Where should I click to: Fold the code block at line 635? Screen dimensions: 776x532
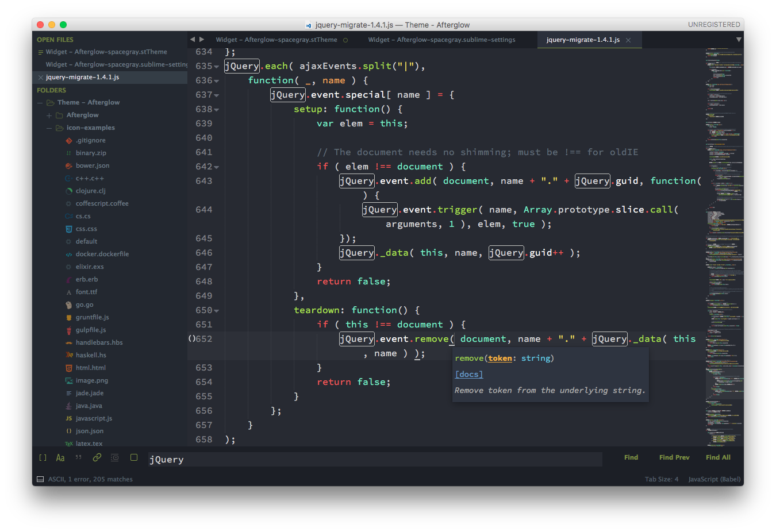tap(217, 67)
